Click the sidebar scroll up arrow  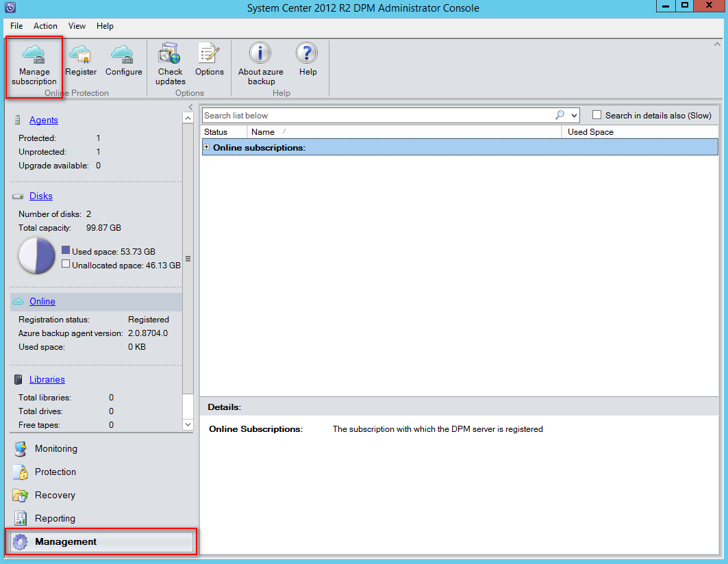(188, 118)
